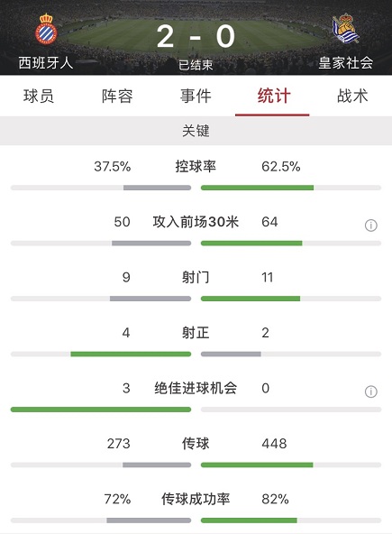Image resolution: width=392 pixels, height=534 pixels.
Task: Open the 事件 tab
Action: coord(196,96)
